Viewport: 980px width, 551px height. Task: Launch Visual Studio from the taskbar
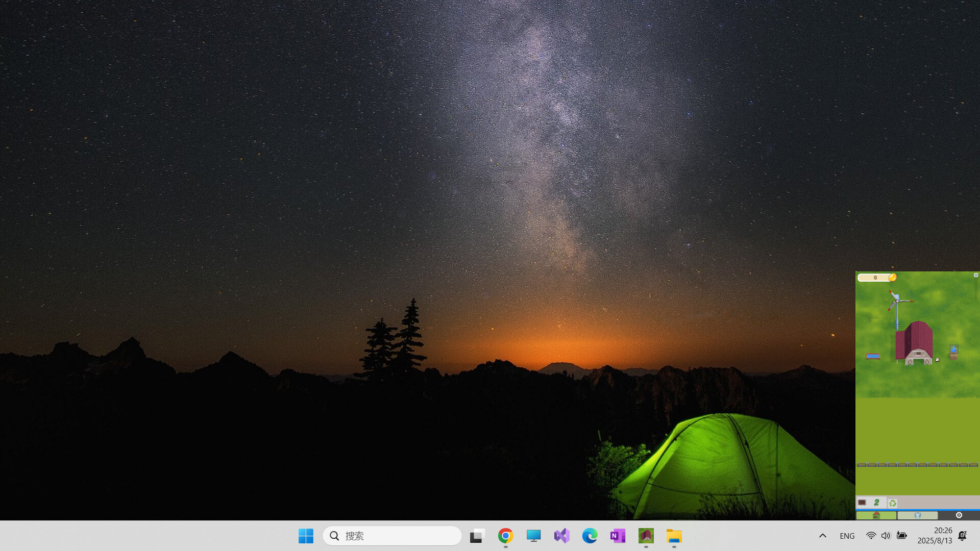pos(561,536)
